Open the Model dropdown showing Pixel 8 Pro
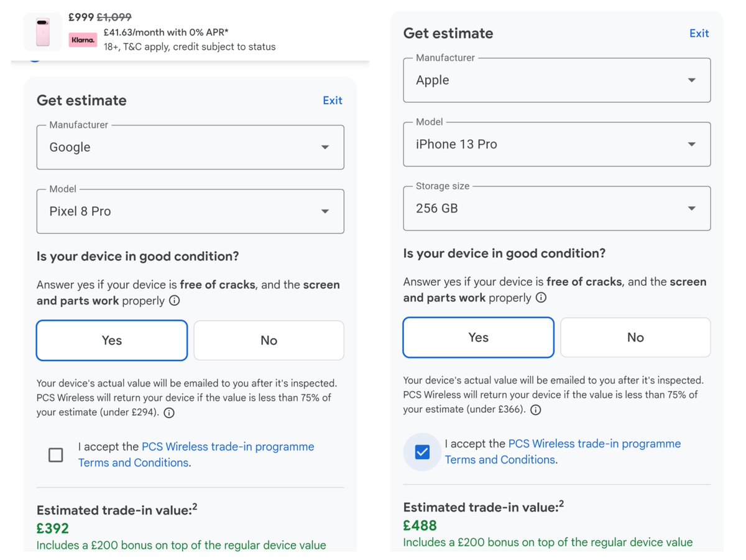The image size is (746, 560). (190, 211)
